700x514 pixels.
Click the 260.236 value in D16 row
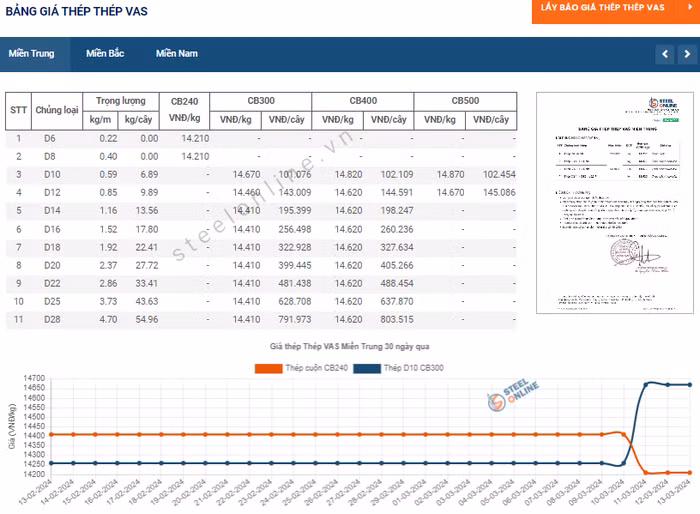(x=397, y=230)
